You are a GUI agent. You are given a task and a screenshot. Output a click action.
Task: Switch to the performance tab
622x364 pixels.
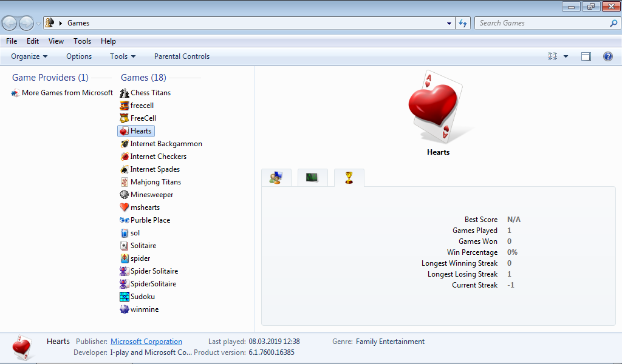pyautogui.click(x=313, y=177)
